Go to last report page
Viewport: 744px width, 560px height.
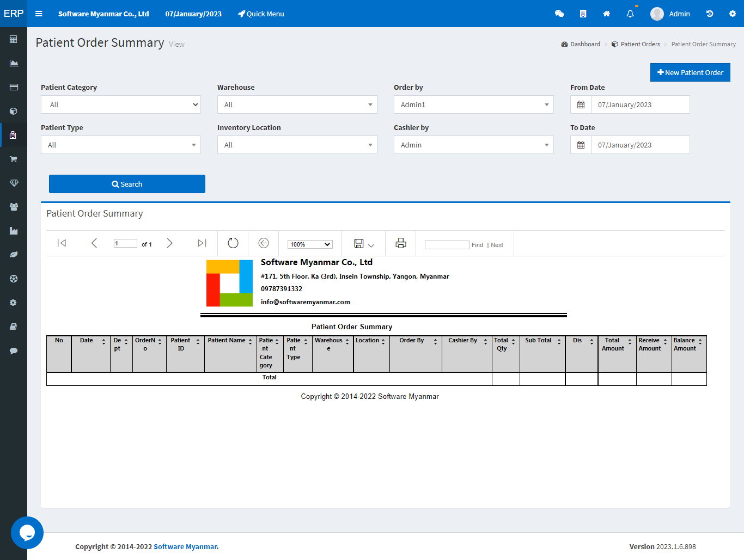click(x=202, y=243)
